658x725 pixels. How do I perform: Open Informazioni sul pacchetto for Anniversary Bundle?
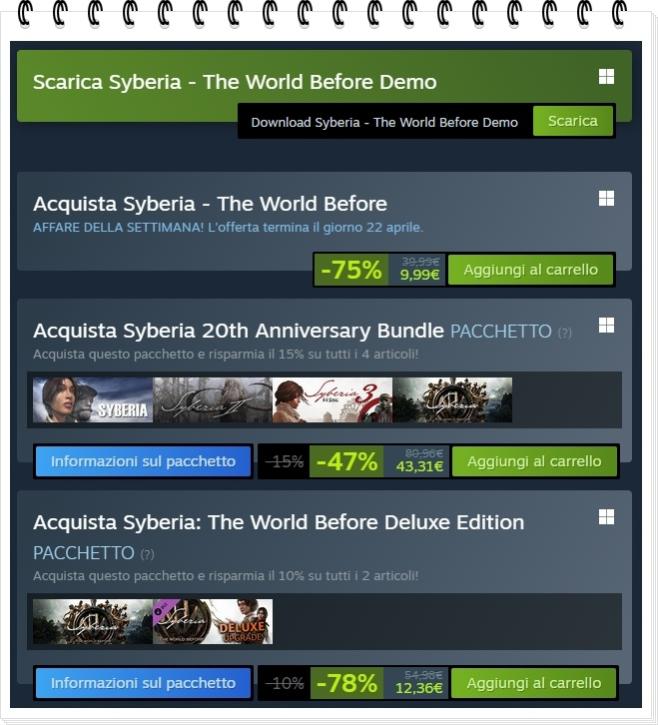(x=143, y=461)
